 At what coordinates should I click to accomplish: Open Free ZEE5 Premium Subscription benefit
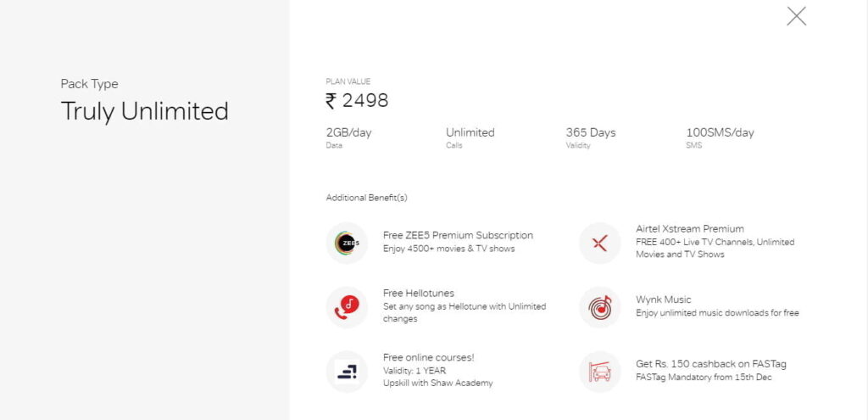[458, 236]
